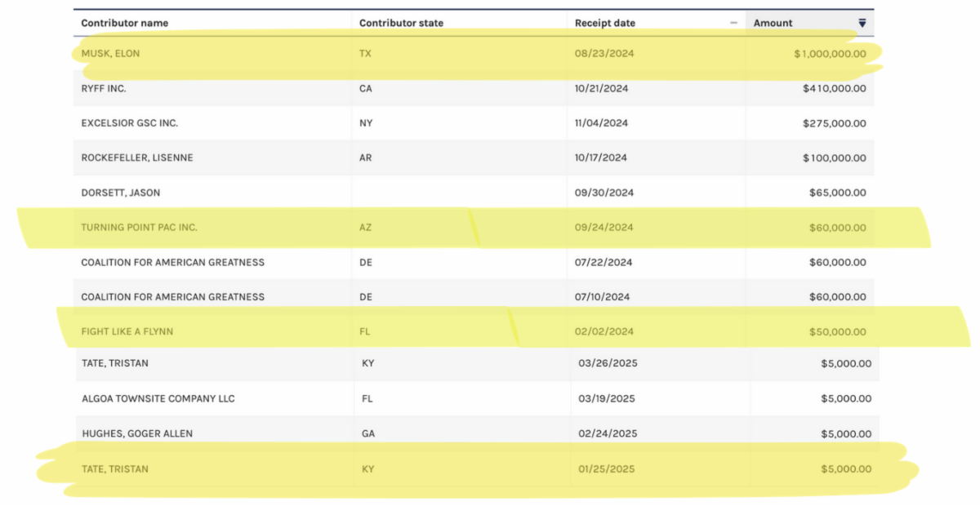This screenshot has width=980, height=506.
Task: Select the Contributor state column header
Action: (401, 23)
